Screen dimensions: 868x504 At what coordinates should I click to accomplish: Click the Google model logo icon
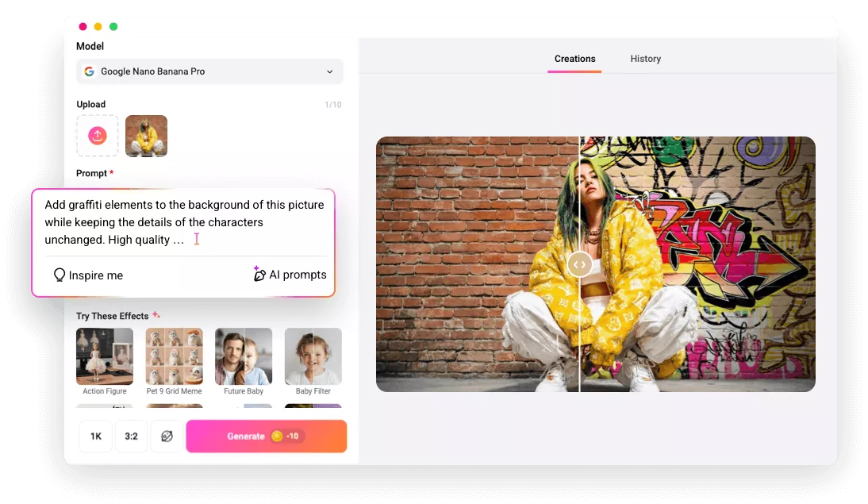(89, 71)
